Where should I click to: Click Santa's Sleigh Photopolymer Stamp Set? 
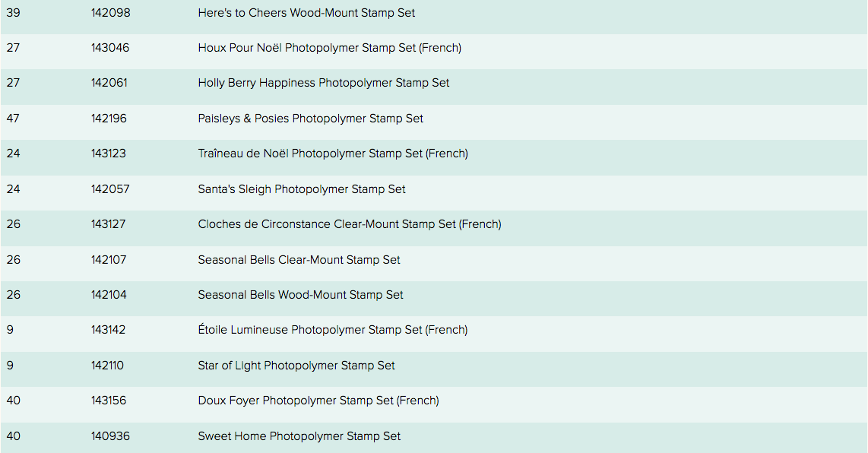[x=302, y=189]
